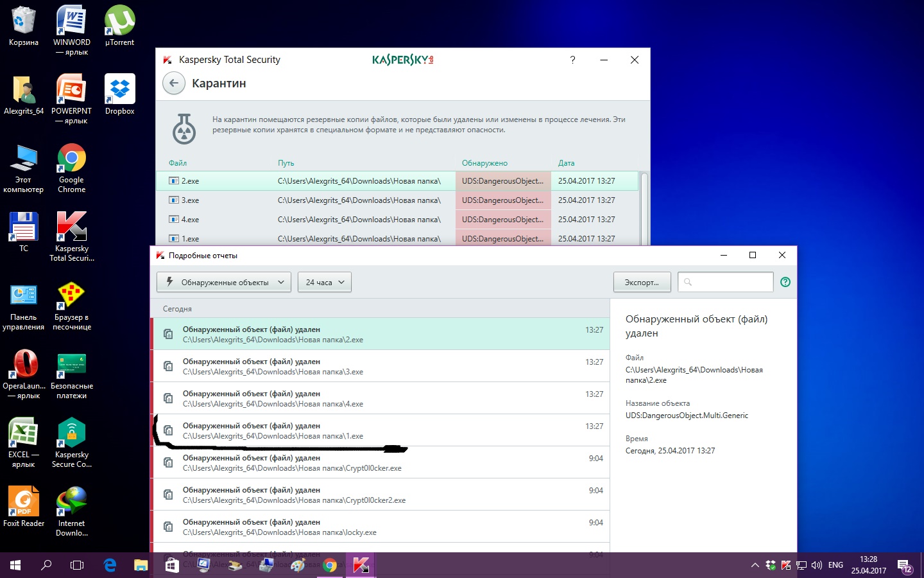
Task: Sort quarantine list by Файл column
Action: pyautogui.click(x=178, y=163)
